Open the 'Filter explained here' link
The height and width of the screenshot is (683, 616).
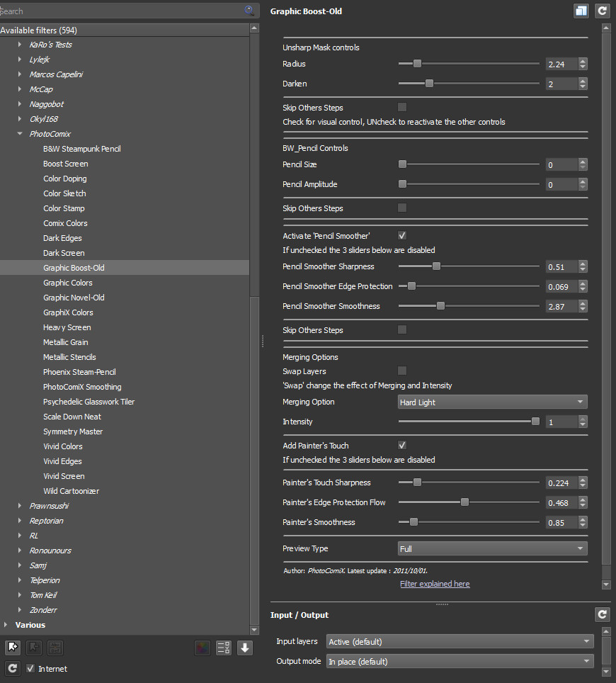coord(435,584)
